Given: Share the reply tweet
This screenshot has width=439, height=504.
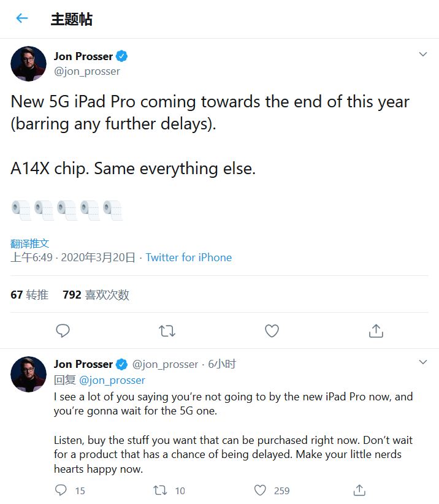Looking at the screenshot, I should pos(360,490).
